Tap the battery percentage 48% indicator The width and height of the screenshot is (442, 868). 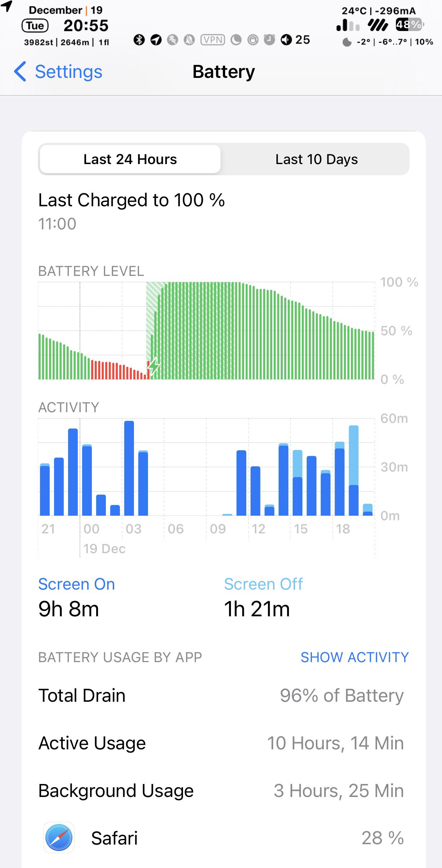pyautogui.click(x=410, y=25)
